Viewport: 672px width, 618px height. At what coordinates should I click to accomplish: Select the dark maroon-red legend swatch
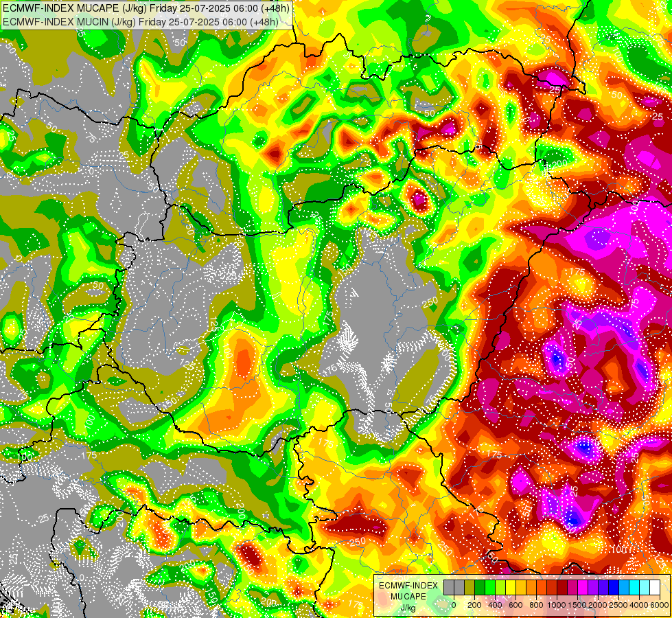[x=563, y=587]
